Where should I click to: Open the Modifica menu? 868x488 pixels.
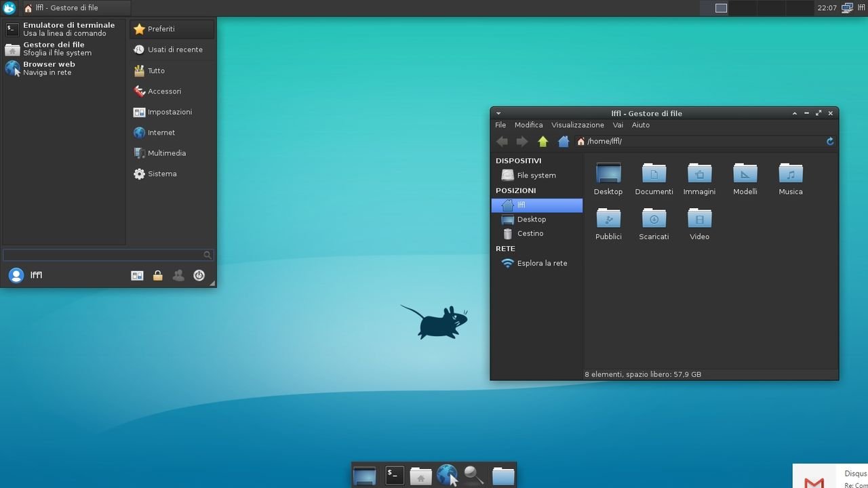click(528, 125)
